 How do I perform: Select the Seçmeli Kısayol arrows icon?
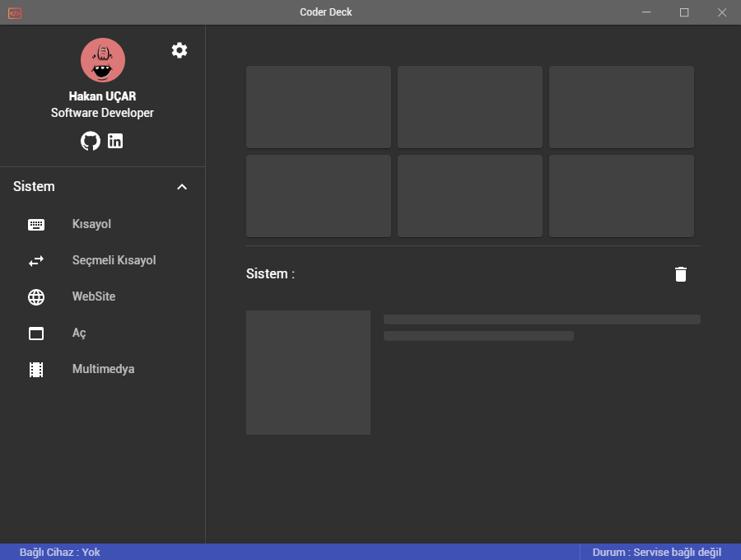click(x=36, y=261)
